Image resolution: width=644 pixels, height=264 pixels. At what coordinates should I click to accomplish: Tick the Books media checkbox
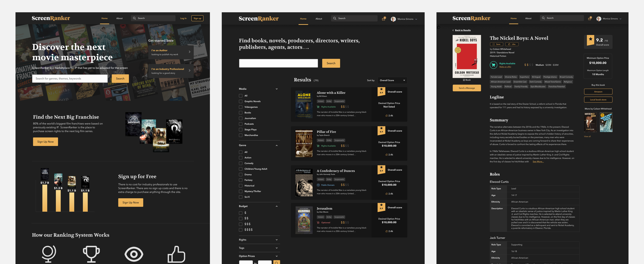click(x=241, y=113)
